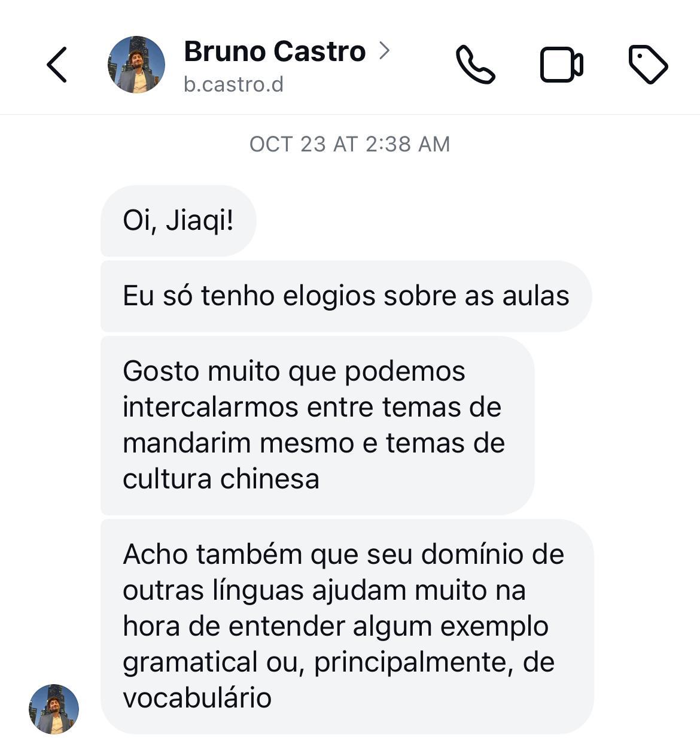Start a voice call with Bruno Castro
Screen dimensions: 700x747
point(475,65)
